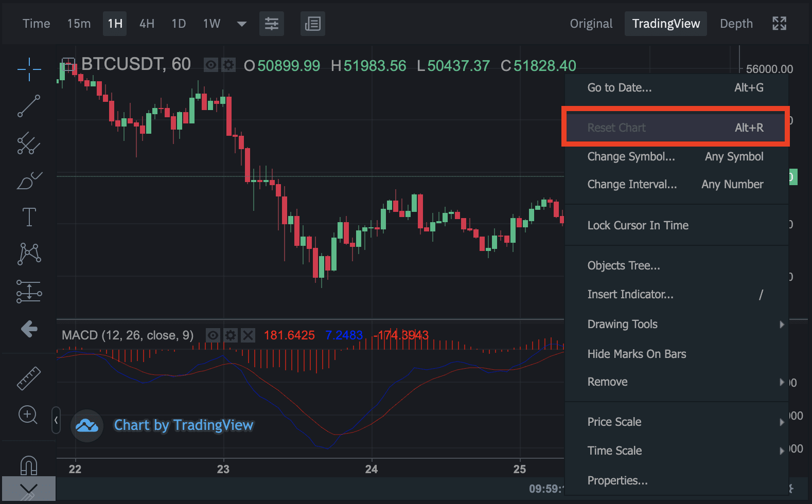Select Change Symbol menu entry
This screenshot has height=504, width=812.
click(676, 156)
